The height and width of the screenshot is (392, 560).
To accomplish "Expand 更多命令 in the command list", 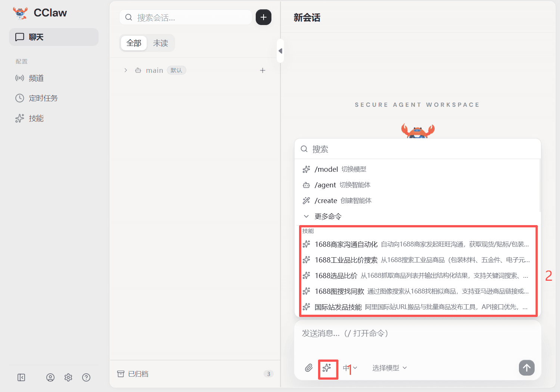I will (x=327, y=216).
